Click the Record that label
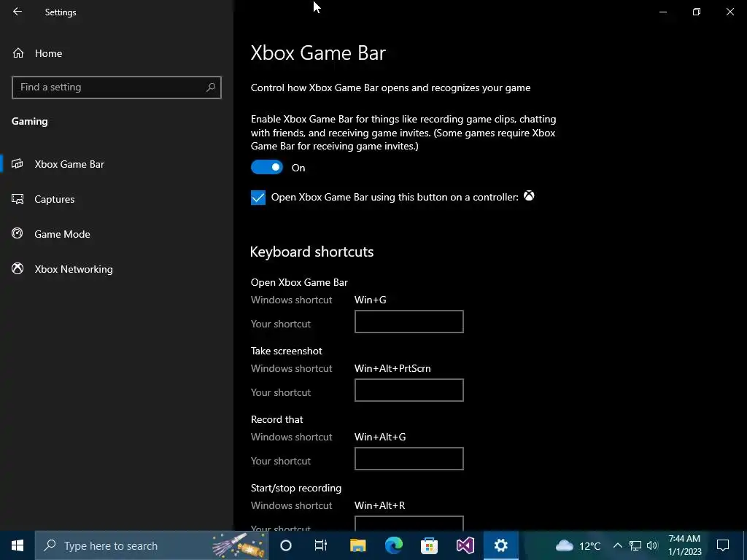 [x=276, y=419]
